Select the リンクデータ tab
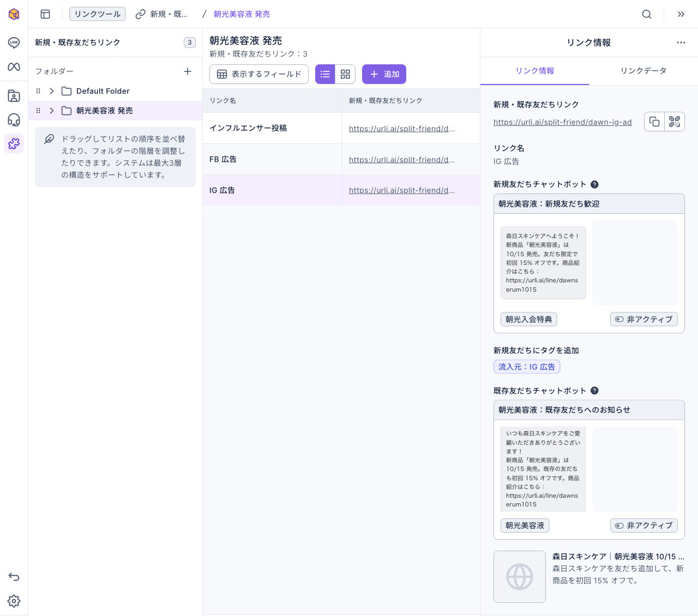This screenshot has width=698, height=616. click(x=643, y=71)
